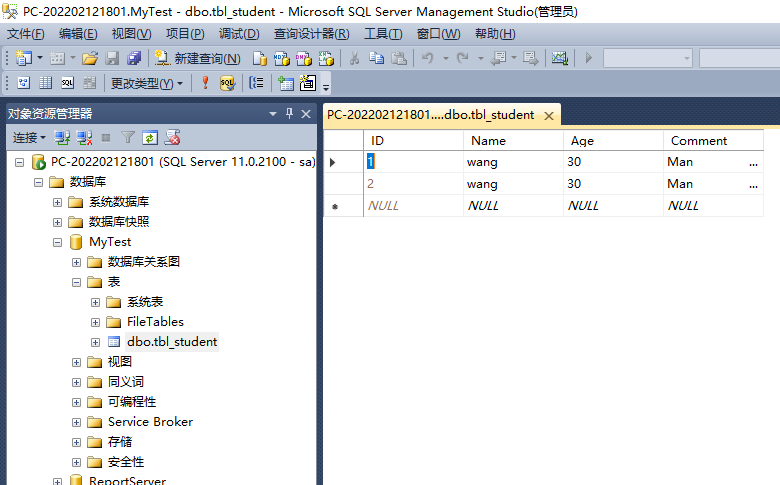Click the Comment column header
Image resolution: width=780 pixels, height=485 pixels.
tap(713, 141)
